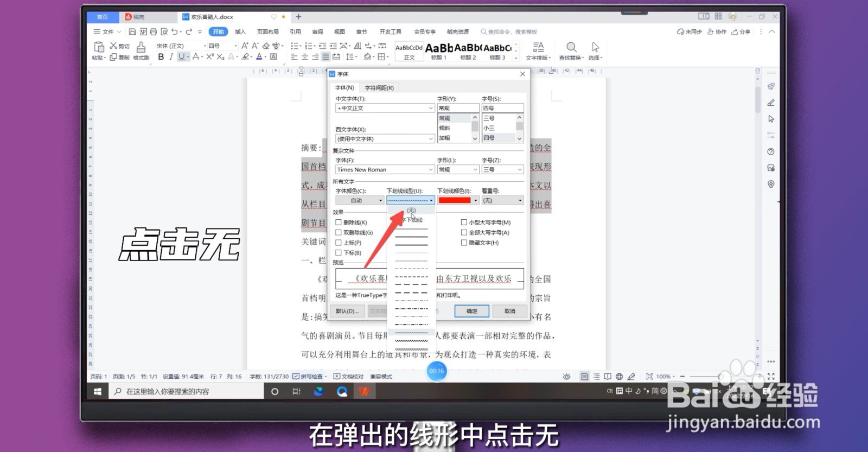Click the Underline toolbar icon
This screenshot has height=452, width=868.
coord(181,56)
